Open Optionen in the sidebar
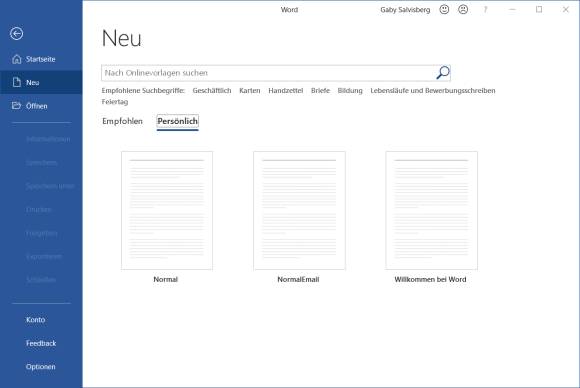Screen dimensions: 580x388 pyautogui.click(x=41, y=367)
